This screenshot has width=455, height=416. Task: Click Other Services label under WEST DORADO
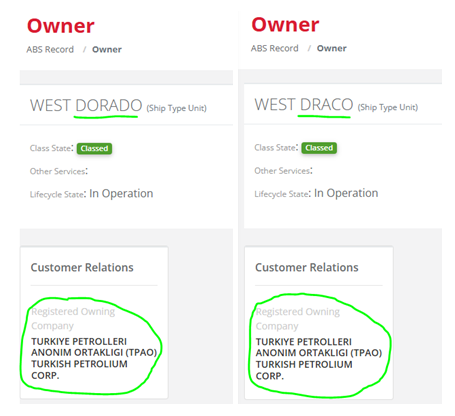59,171
